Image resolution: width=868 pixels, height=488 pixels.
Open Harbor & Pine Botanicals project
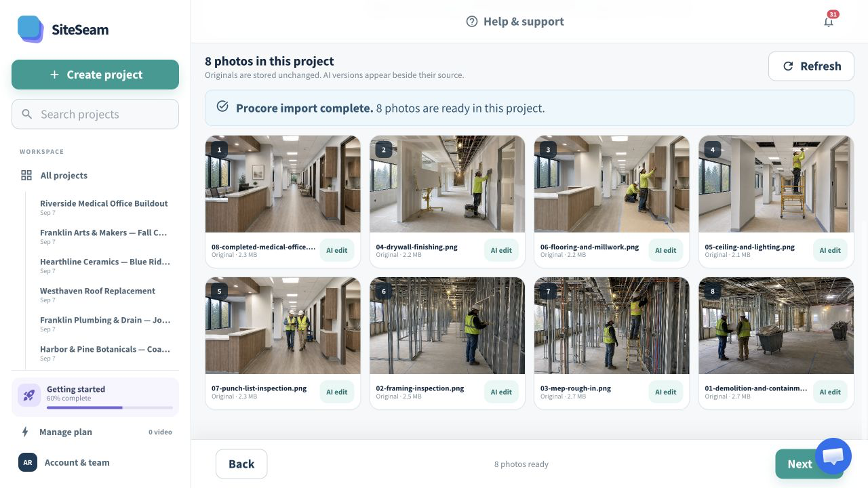coord(104,353)
